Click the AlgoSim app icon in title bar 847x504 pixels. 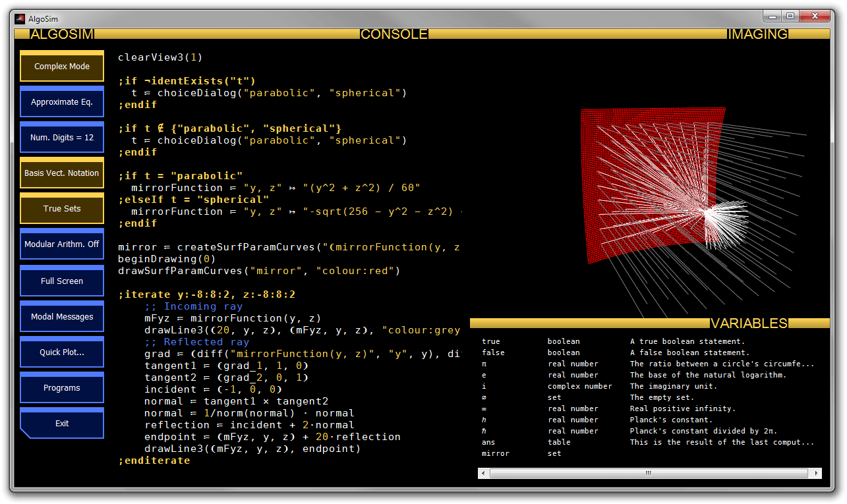tap(20, 18)
